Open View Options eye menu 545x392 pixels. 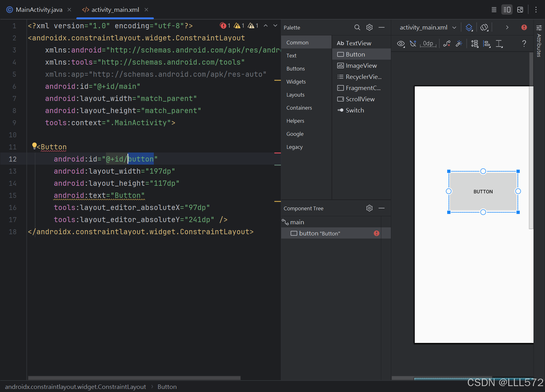point(401,44)
